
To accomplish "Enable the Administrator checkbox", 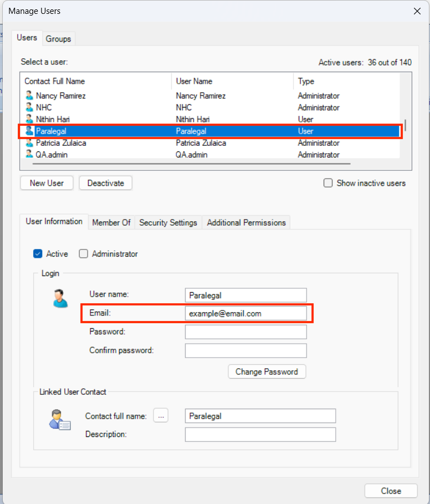I will click(84, 254).
